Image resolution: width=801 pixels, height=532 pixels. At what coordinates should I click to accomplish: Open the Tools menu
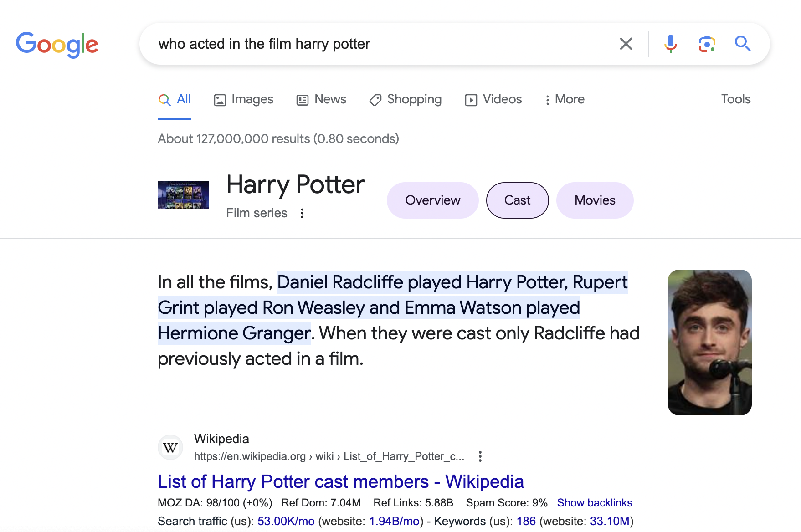pos(735,99)
